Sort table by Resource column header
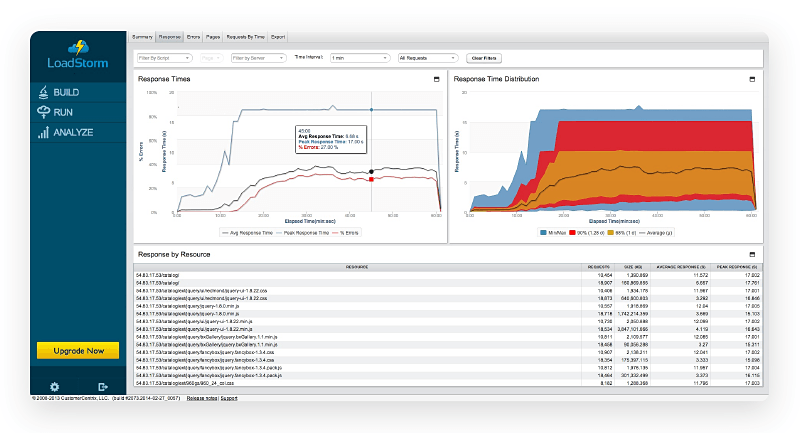Screen dimensions: 800x433 [x=357, y=267]
